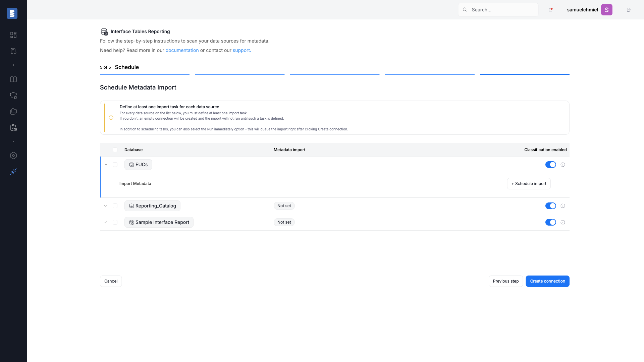Click the fifth Schedule step progress bar

tap(525, 74)
